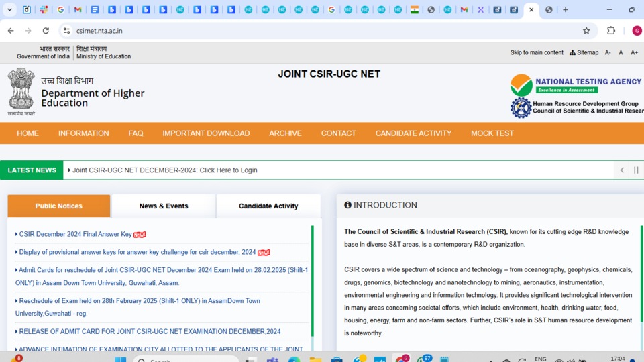
Task: Open the Chrome profile avatar
Action: (637, 31)
